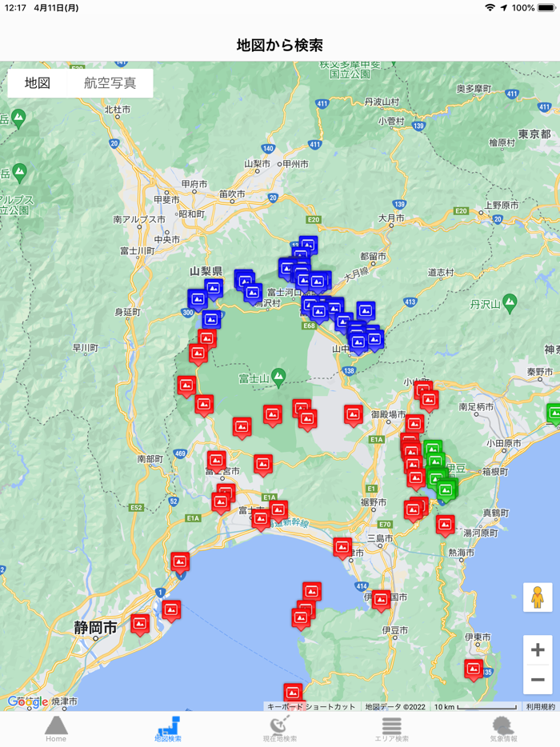Tap the red marker south of 伊東市
Viewport: 560px width, 747px height.
pyautogui.click(x=474, y=669)
